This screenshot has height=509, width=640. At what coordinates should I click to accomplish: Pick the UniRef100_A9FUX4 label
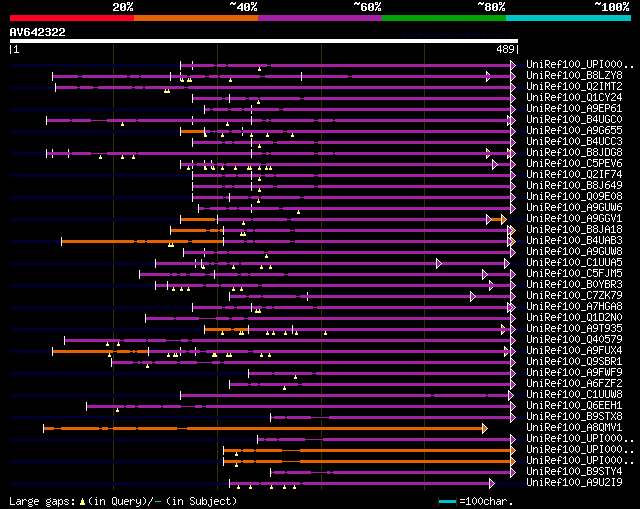click(574, 351)
